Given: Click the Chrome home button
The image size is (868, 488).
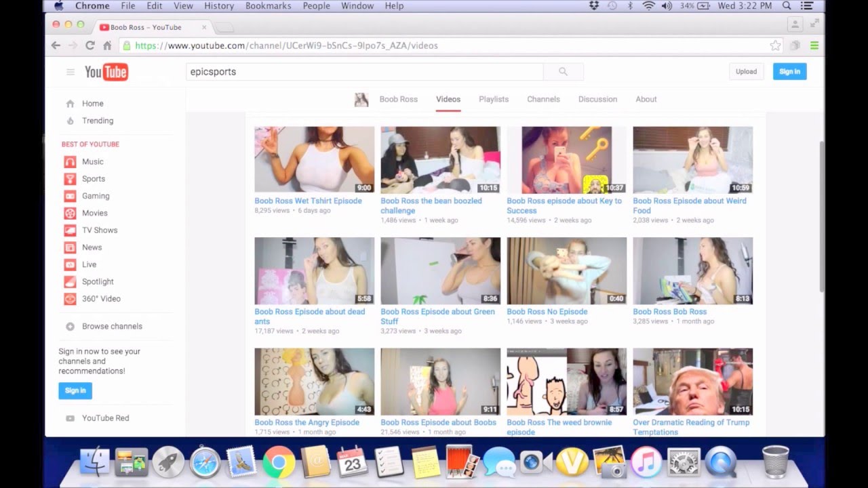Looking at the screenshot, I should pyautogui.click(x=107, y=45).
